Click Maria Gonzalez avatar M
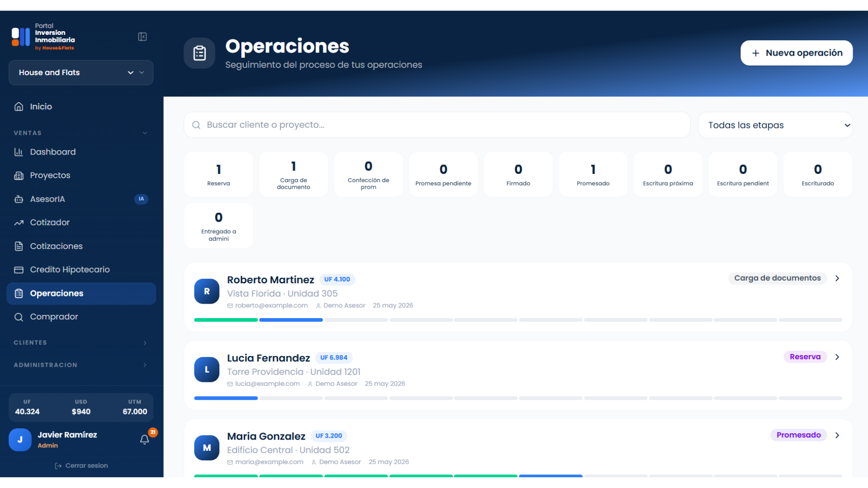This screenshot has height=488, width=868. tap(207, 448)
